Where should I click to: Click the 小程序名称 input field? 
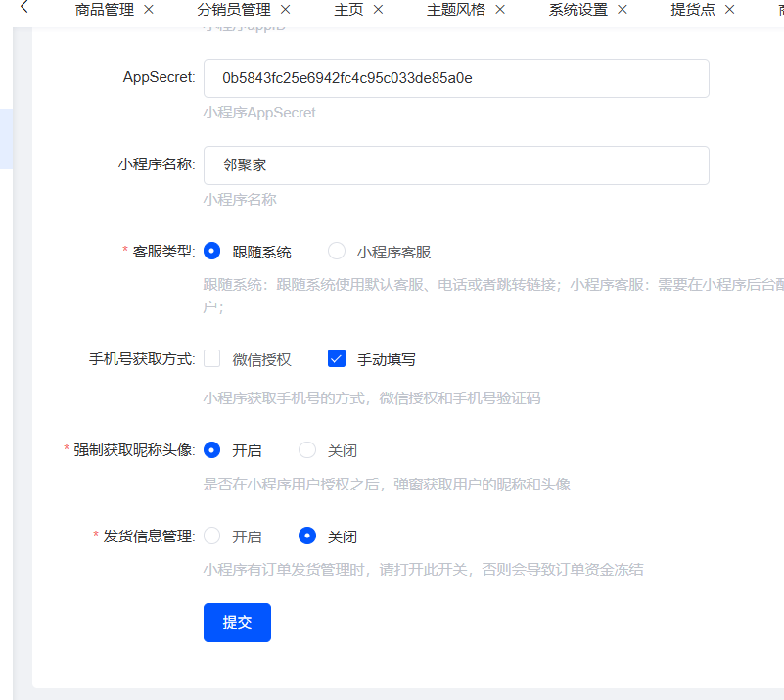click(x=456, y=165)
